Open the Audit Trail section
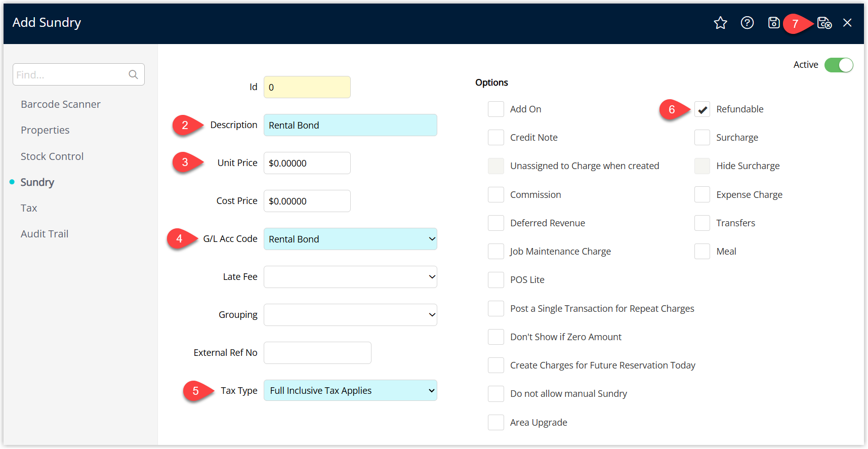Viewport: 868px width, 449px height. (x=45, y=234)
